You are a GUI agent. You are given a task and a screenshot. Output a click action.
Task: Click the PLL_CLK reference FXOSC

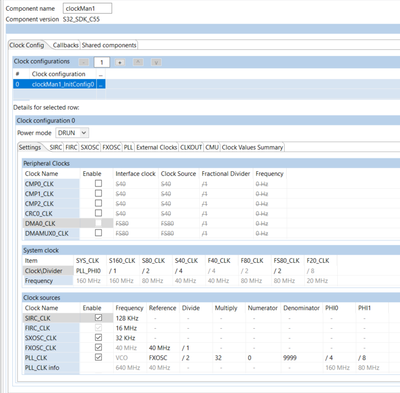pyautogui.click(x=158, y=358)
